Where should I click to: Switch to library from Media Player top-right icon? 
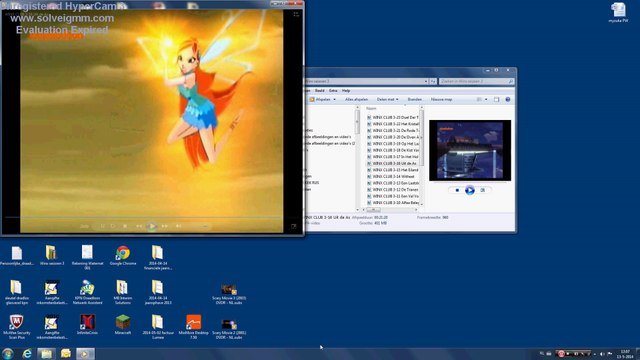click(x=296, y=14)
